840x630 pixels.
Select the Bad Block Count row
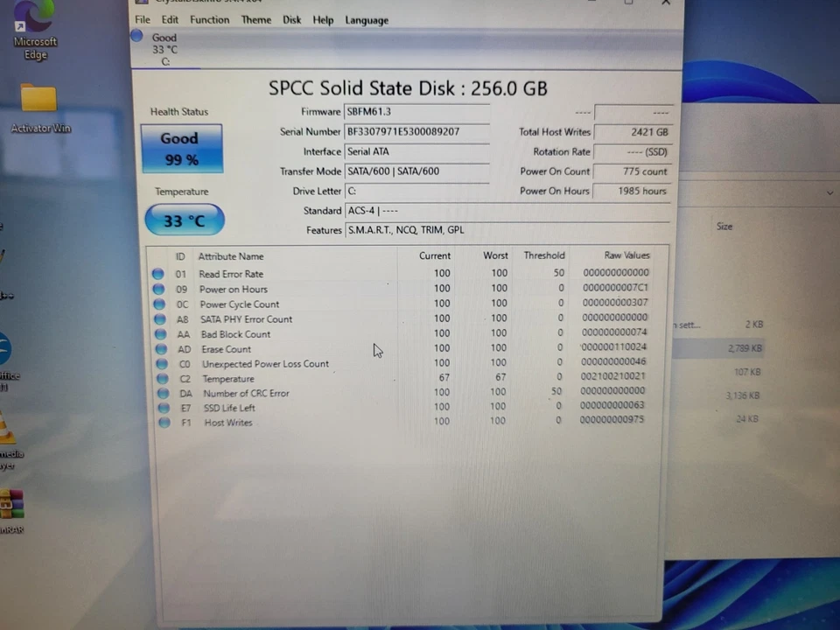pyautogui.click(x=401, y=333)
